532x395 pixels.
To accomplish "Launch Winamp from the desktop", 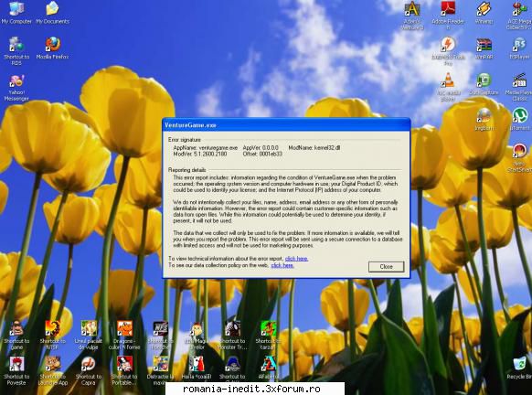I will [484, 12].
